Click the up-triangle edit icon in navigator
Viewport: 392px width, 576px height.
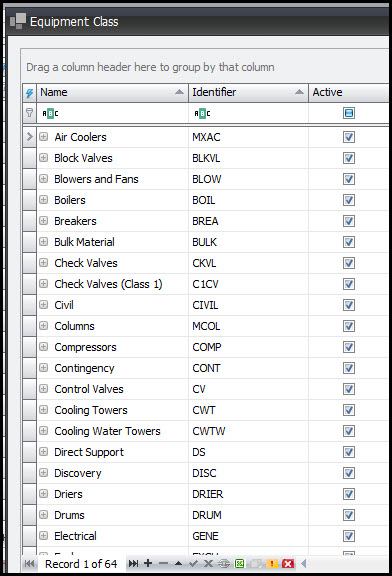click(179, 563)
